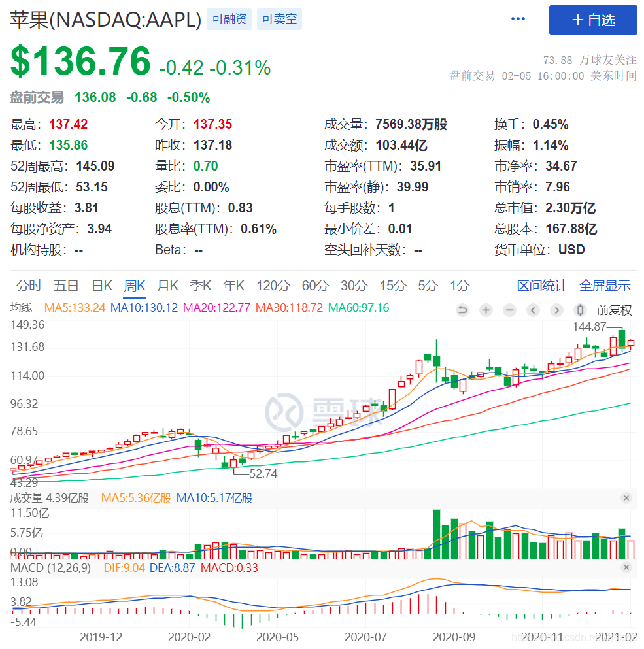Screen dimensions: 644x649
Task: Toggle candlestick style icon
Action: point(580,310)
